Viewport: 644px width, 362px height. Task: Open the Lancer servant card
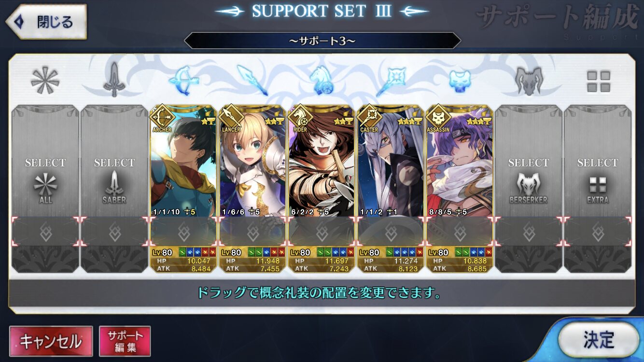[252, 161]
